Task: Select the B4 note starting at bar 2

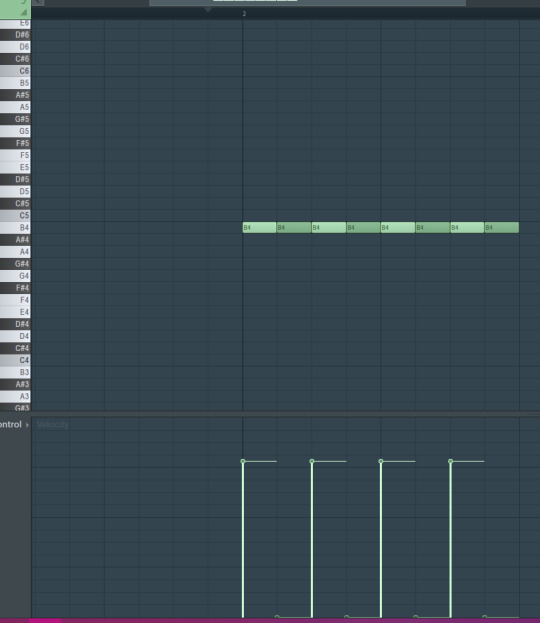Action: (x=259, y=228)
